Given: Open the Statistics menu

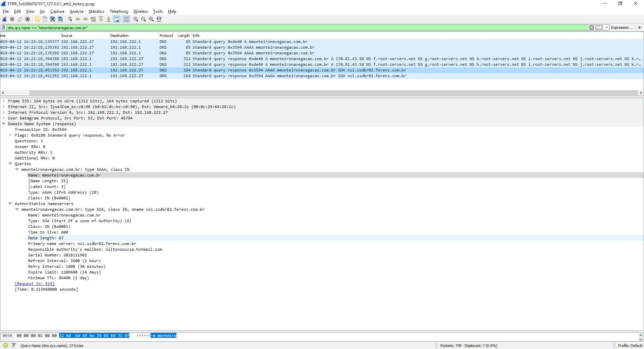Looking at the screenshot, I should (96, 11).
